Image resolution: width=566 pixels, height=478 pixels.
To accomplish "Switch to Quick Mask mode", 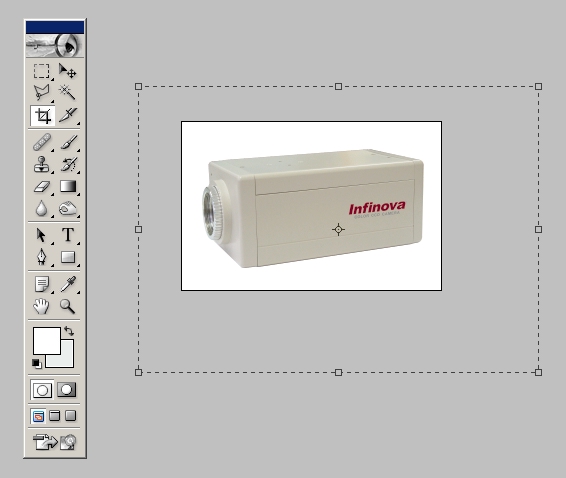I will (x=67, y=390).
